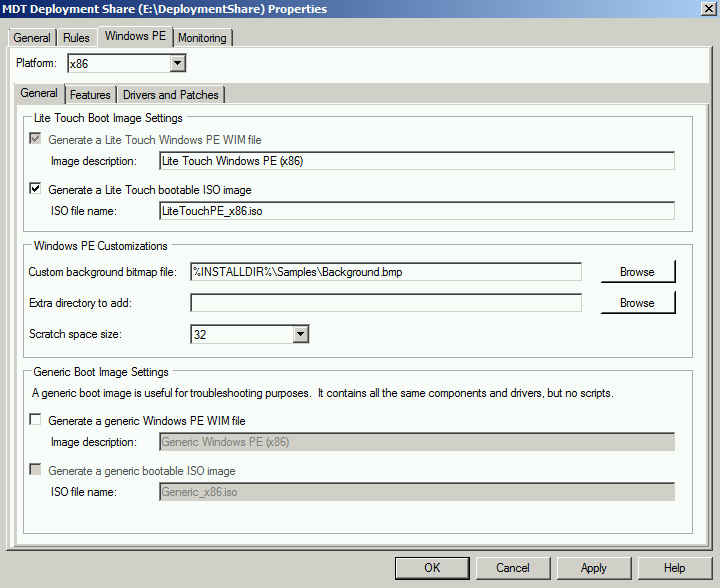Screen dimensions: 720x588
Task: Click the Extra directory to add field
Action: [x=386, y=303]
